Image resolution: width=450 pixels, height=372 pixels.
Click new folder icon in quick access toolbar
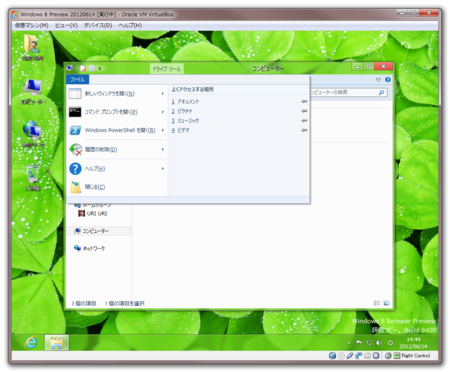(91, 68)
